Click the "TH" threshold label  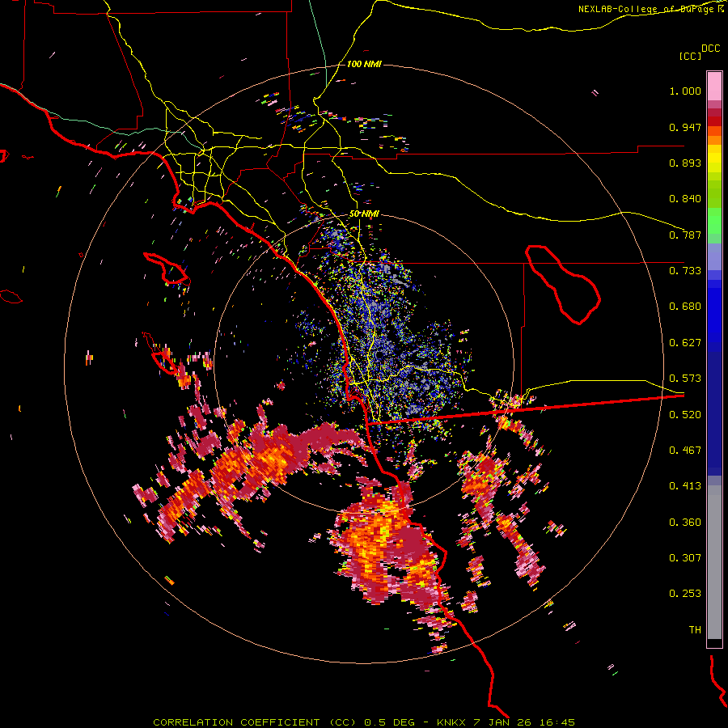pos(695,630)
